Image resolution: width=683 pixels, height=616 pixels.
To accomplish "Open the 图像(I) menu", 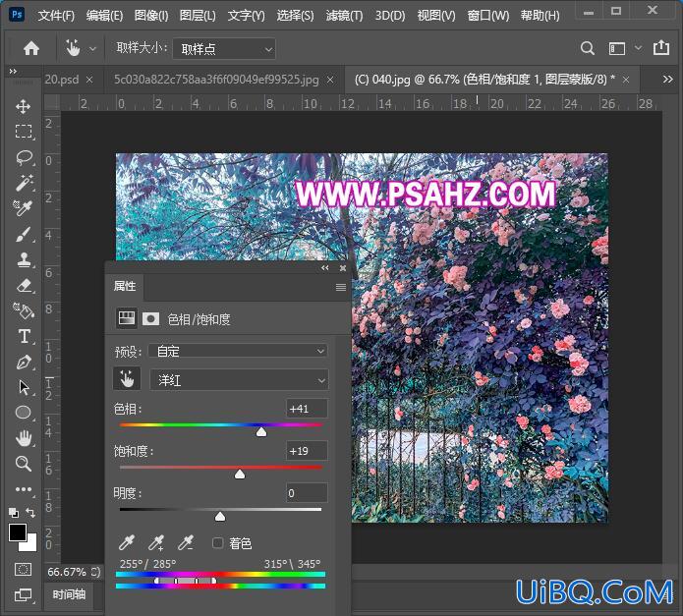I will [151, 16].
